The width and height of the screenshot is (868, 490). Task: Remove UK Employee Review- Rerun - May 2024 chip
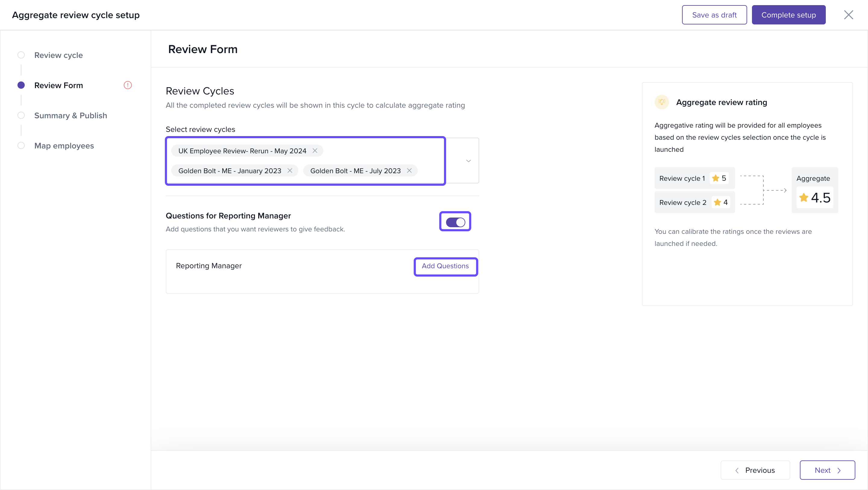point(315,151)
